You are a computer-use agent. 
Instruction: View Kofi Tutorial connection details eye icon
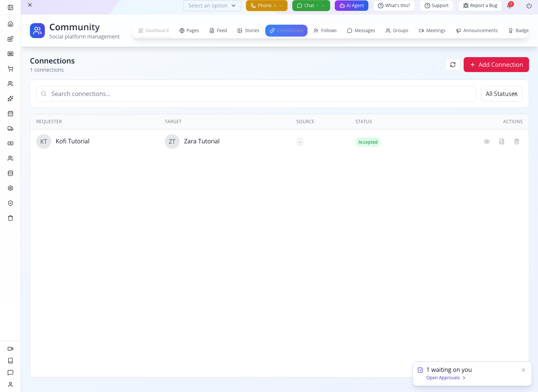487,141
